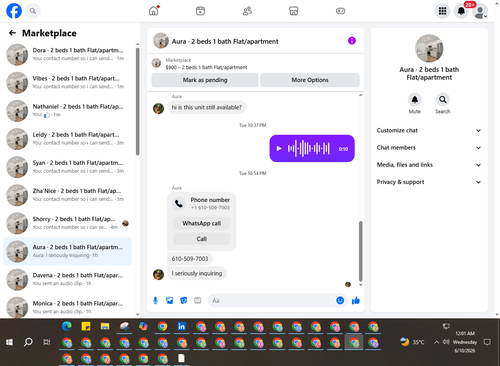Open Windows Start menu
Viewport: 500px width, 366px height.
click(x=9, y=342)
